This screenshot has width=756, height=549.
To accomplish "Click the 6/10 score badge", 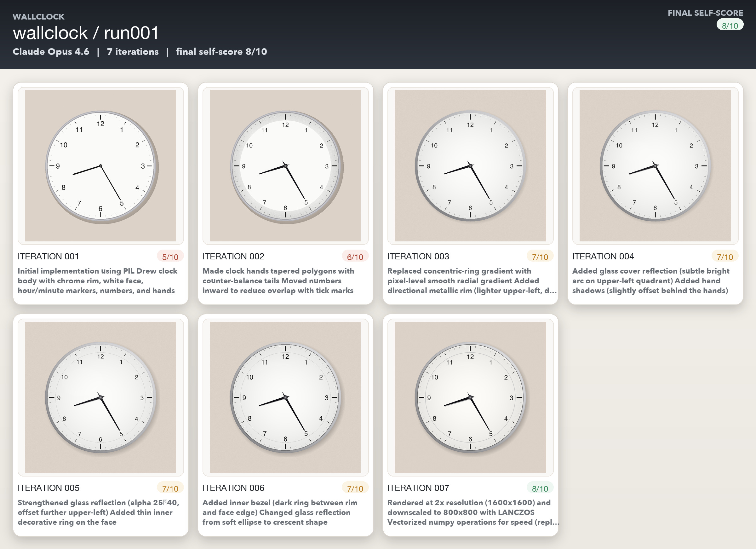I will point(355,257).
